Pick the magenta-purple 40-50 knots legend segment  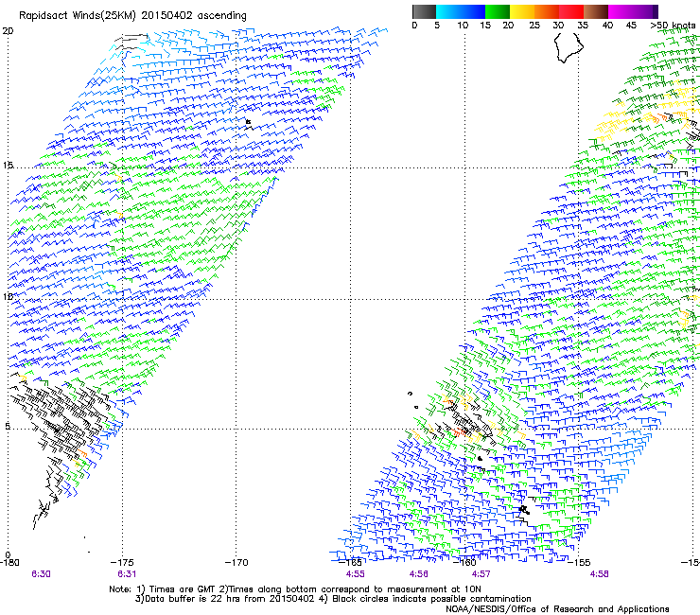coord(633,11)
